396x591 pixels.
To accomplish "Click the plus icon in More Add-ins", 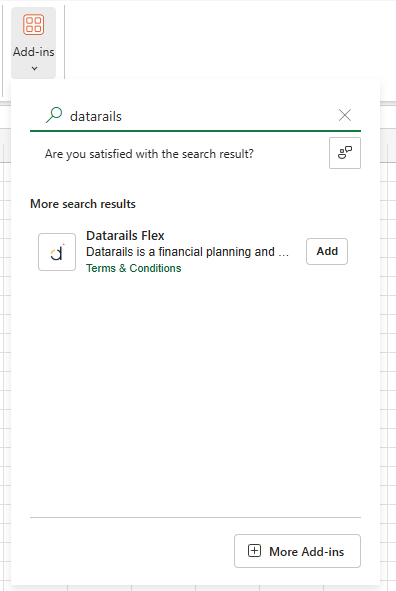I will (x=254, y=551).
